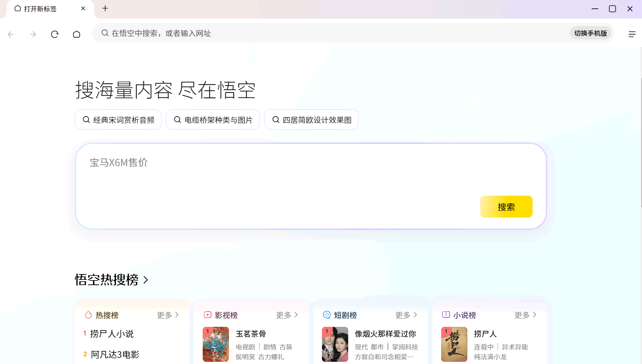Image resolution: width=642 pixels, height=364 pixels.
Task: Toggle 切换手机版 mobile view
Action: coord(590,33)
